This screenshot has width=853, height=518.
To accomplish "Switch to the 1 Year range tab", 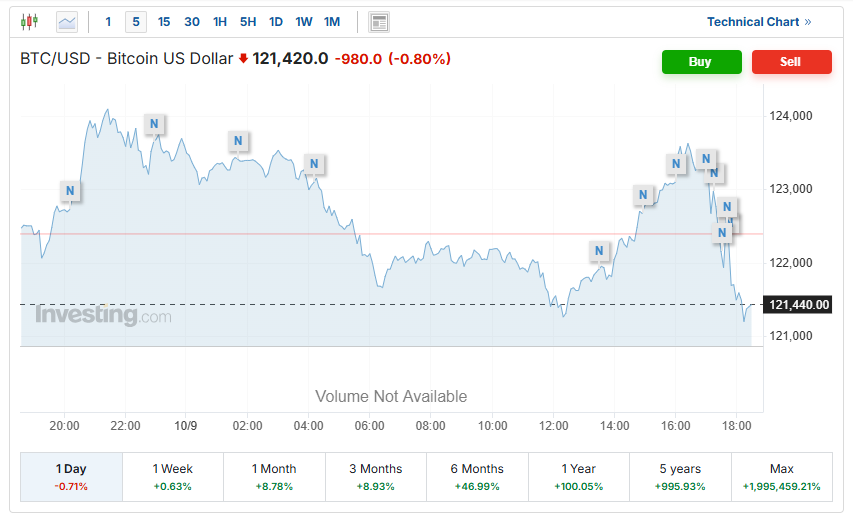I will [x=579, y=476].
